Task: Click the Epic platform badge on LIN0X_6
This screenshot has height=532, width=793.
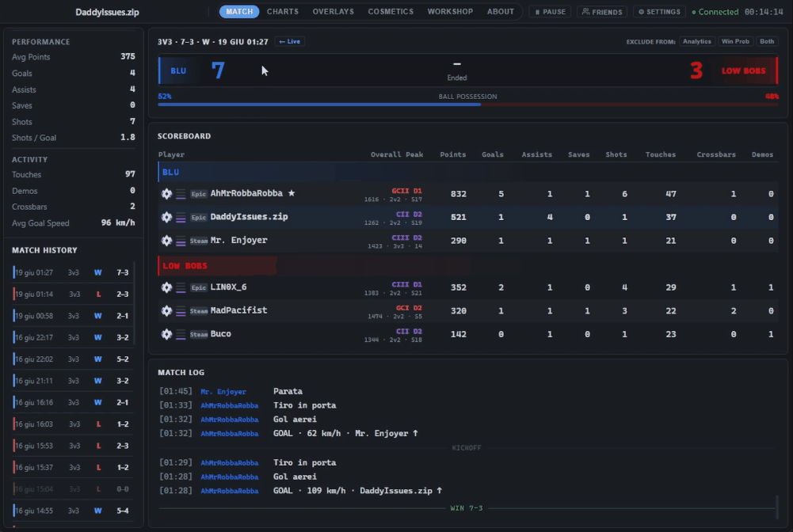Action: click(x=198, y=287)
